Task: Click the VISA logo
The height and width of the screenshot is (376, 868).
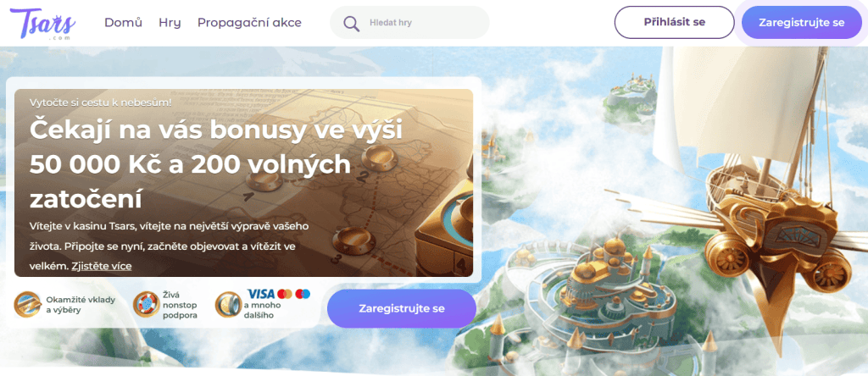Action: click(261, 294)
